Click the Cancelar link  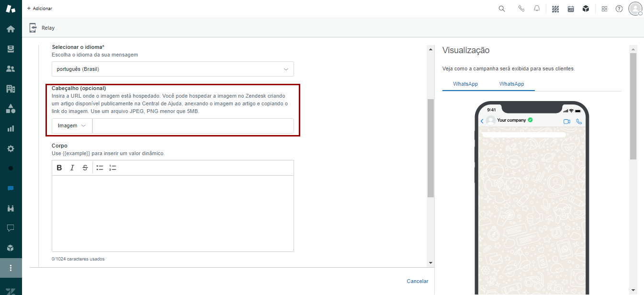pos(417,281)
